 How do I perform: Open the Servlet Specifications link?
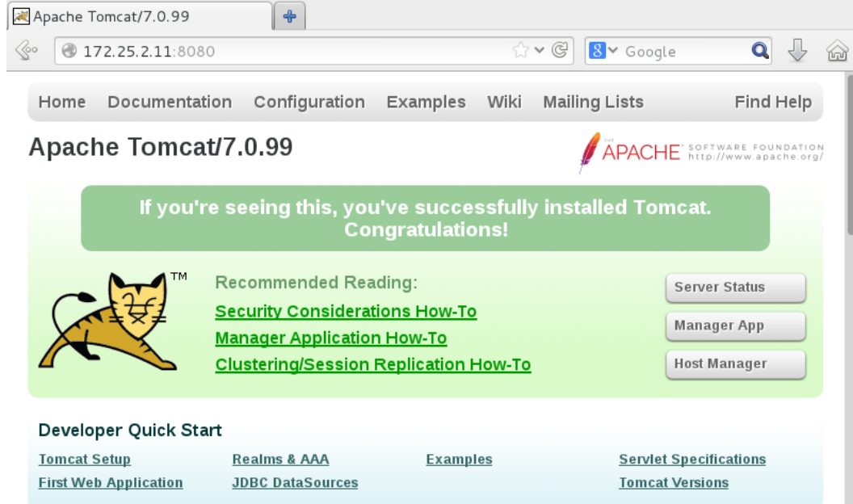click(692, 460)
